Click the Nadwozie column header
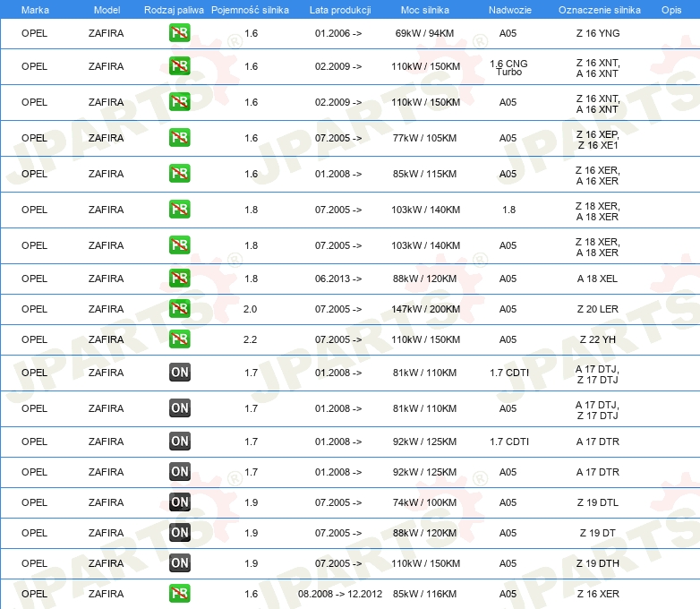700x609 pixels. coord(510,10)
